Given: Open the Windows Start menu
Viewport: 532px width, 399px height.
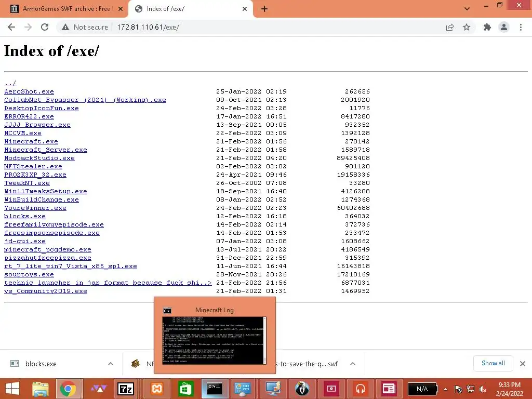Looking at the screenshot, I should pyautogui.click(x=12, y=389).
